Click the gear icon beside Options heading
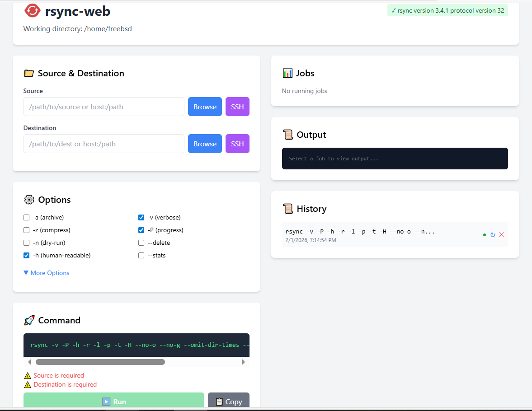The height and width of the screenshot is (411, 532). 29,200
